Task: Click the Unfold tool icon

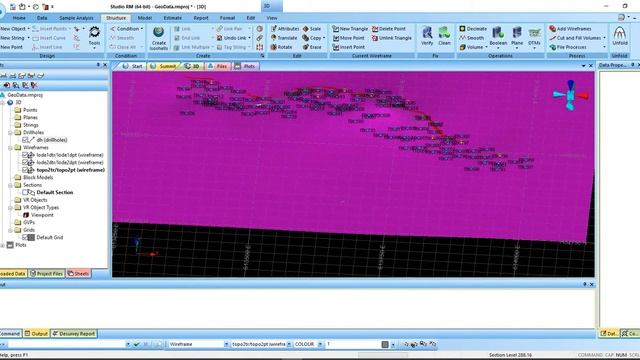Action: [x=620, y=36]
